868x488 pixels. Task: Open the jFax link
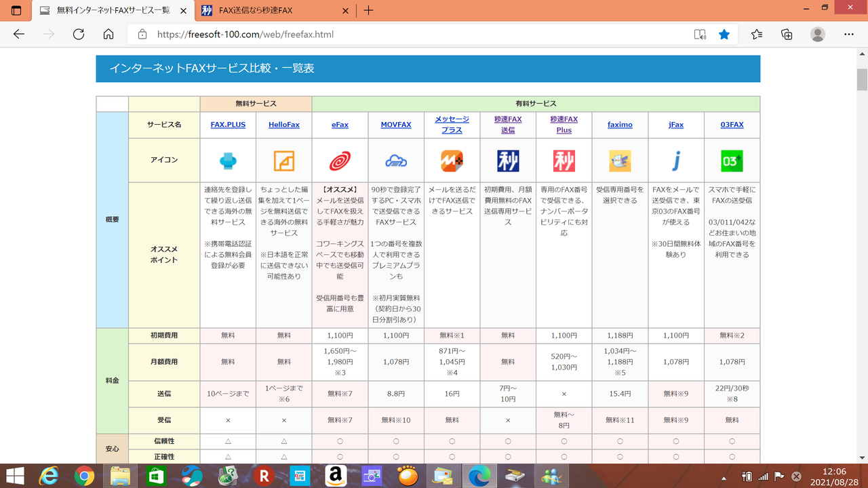tap(676, 125)
